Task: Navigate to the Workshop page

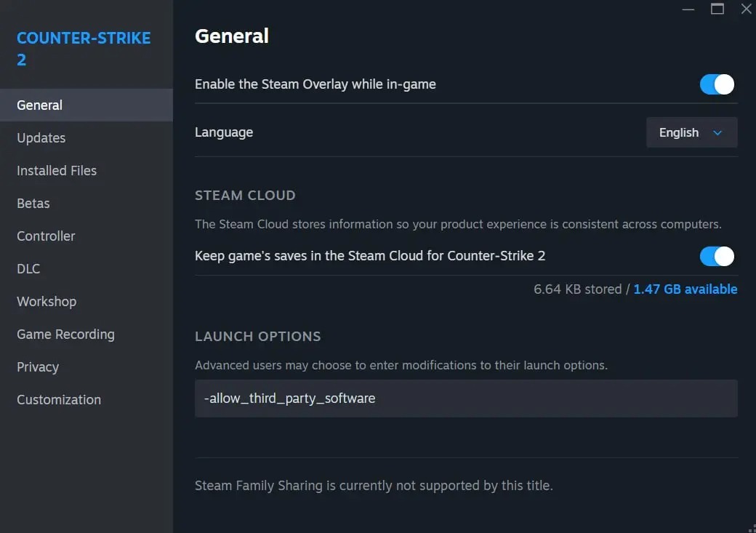Action: [x=47, y=301]
